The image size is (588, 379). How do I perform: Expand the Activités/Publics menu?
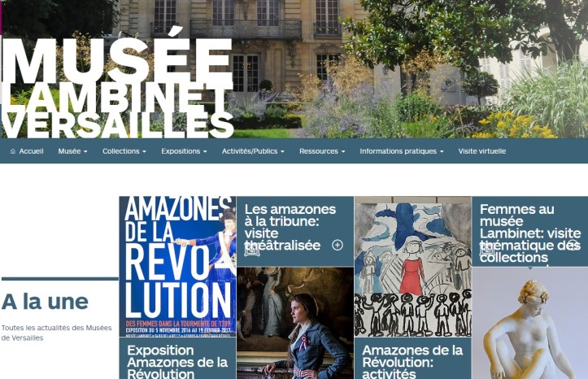253,151
